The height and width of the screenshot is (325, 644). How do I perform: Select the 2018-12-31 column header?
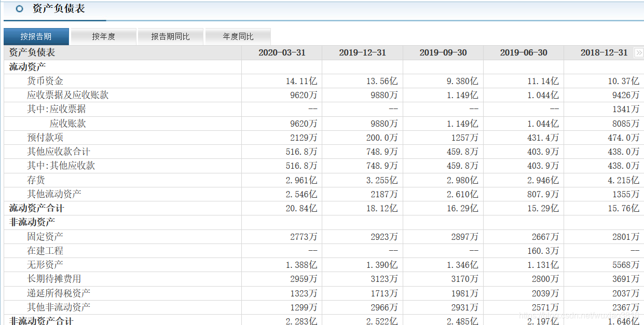pos(604,53)
